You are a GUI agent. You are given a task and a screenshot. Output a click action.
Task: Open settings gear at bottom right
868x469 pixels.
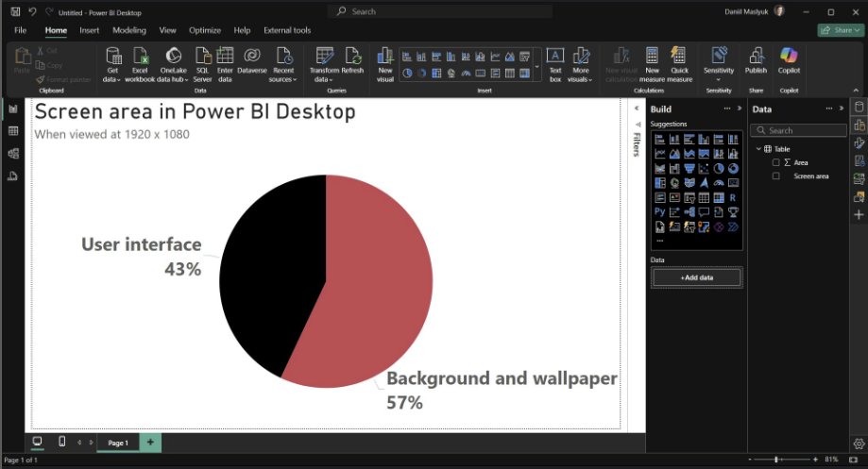point(859,443)
